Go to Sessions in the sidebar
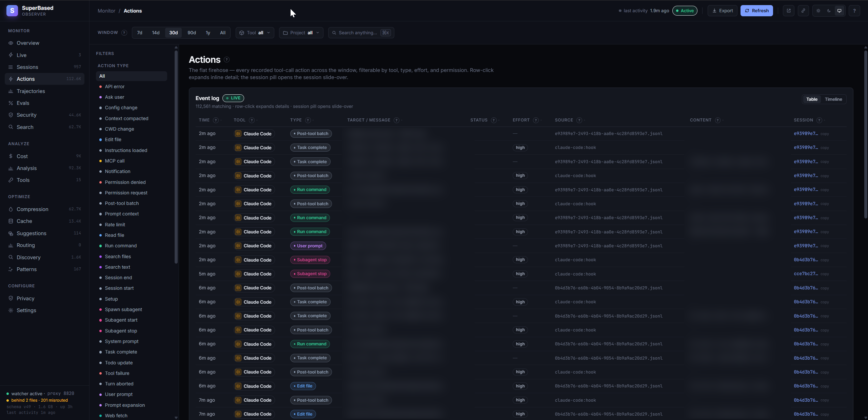868x420 pixels. point(44,67)
